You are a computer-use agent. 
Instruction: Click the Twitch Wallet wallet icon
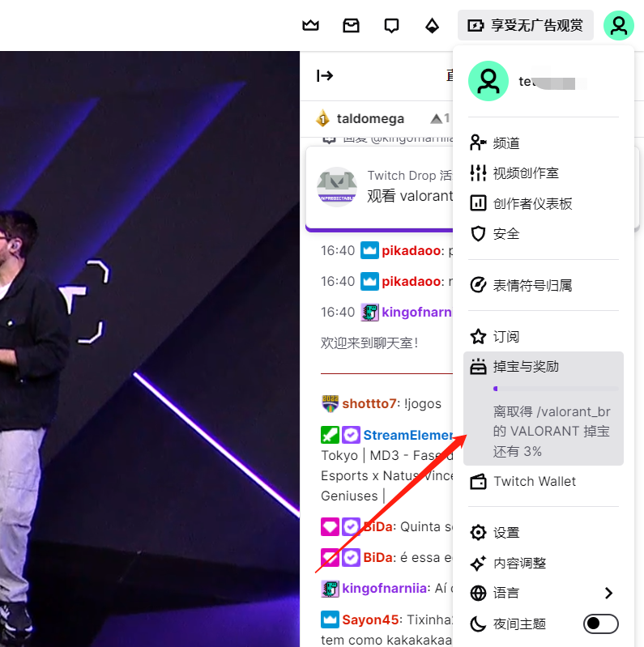coord(478,482)
